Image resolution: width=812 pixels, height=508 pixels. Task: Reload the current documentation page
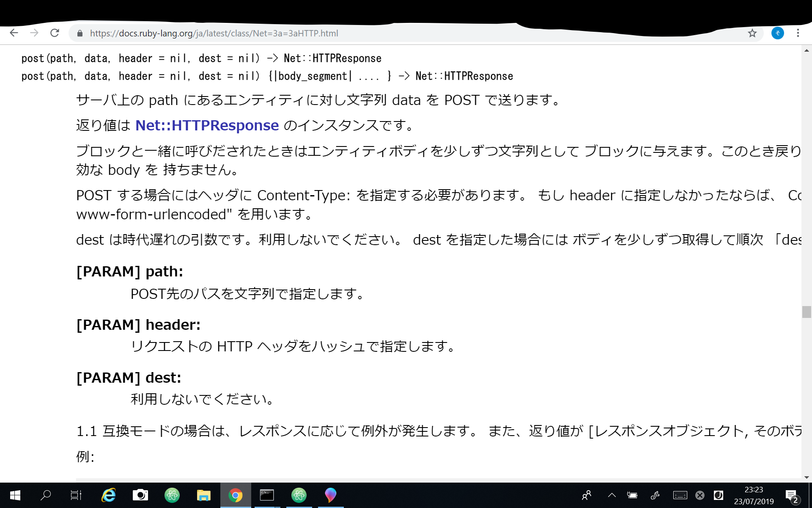[x=55, y=33]
